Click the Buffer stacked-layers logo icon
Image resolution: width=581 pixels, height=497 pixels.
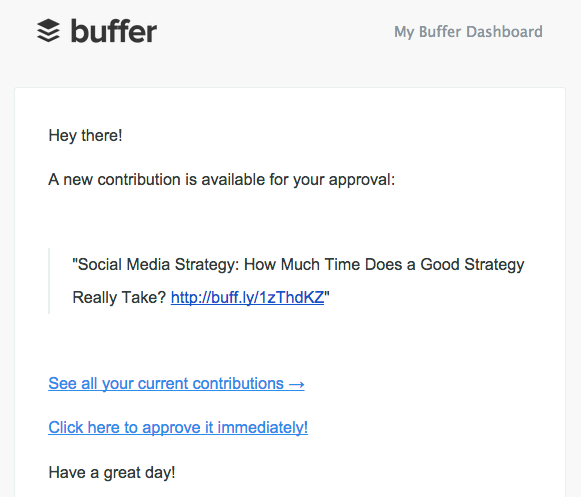point(49,31)
